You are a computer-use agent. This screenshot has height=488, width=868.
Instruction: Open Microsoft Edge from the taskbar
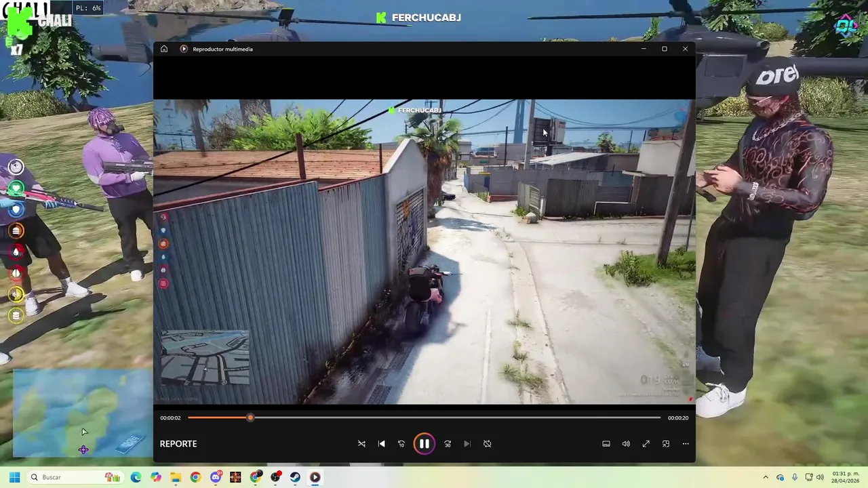click(x=136, y=477)
